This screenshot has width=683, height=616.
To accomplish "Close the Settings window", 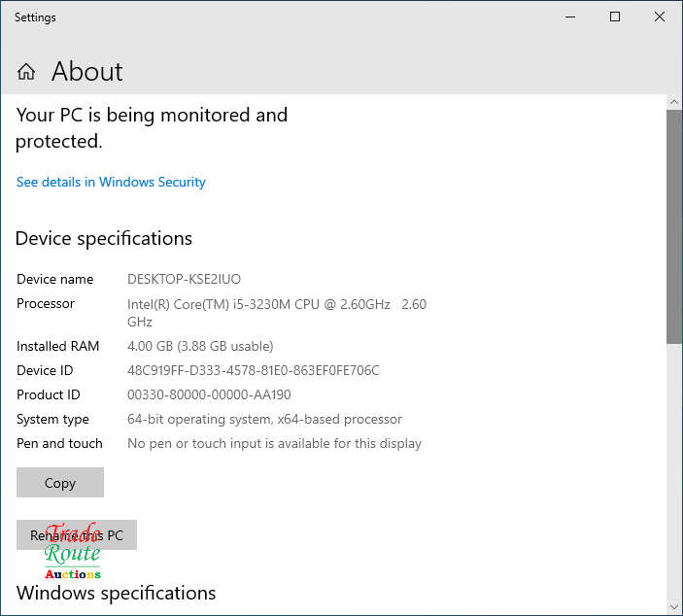I will coord(661,17).
